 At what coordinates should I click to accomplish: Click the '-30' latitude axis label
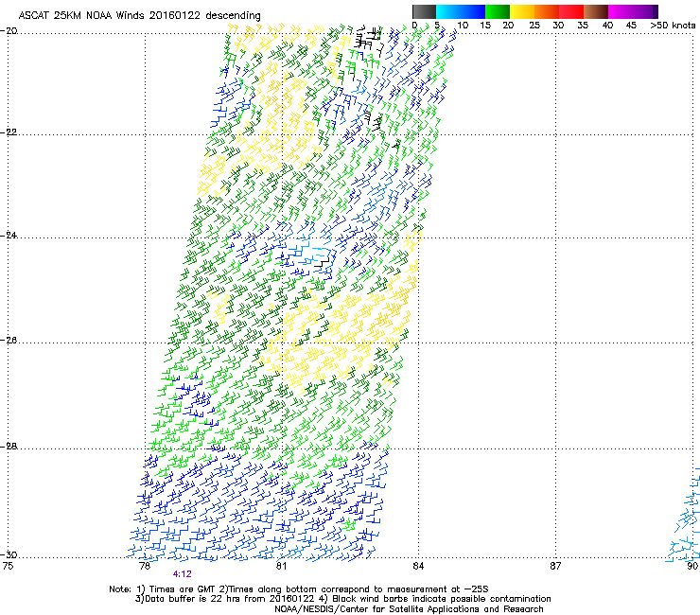coord(9,554)
